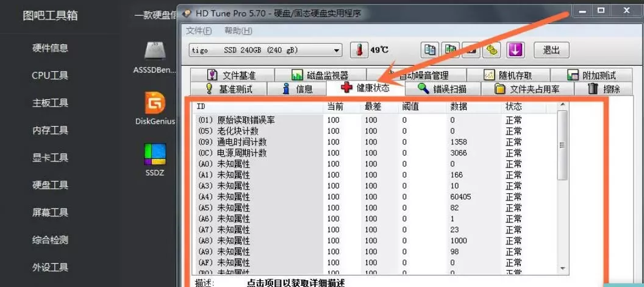Switch to the 基准测试 tab

click(x=229, y=89)
